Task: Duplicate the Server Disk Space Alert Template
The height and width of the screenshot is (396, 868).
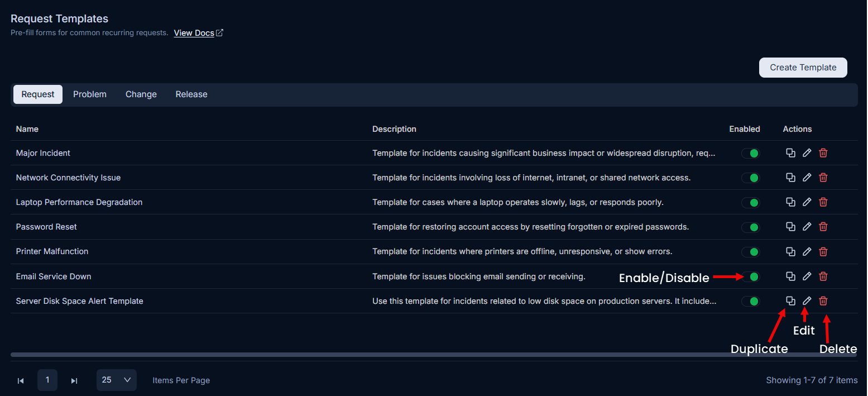Action: [790, 301]
